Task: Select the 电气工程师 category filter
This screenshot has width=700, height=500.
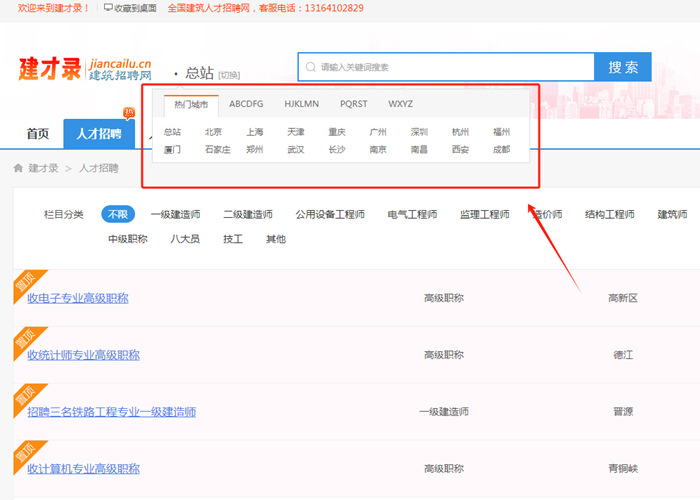Action: coord(412,214)
